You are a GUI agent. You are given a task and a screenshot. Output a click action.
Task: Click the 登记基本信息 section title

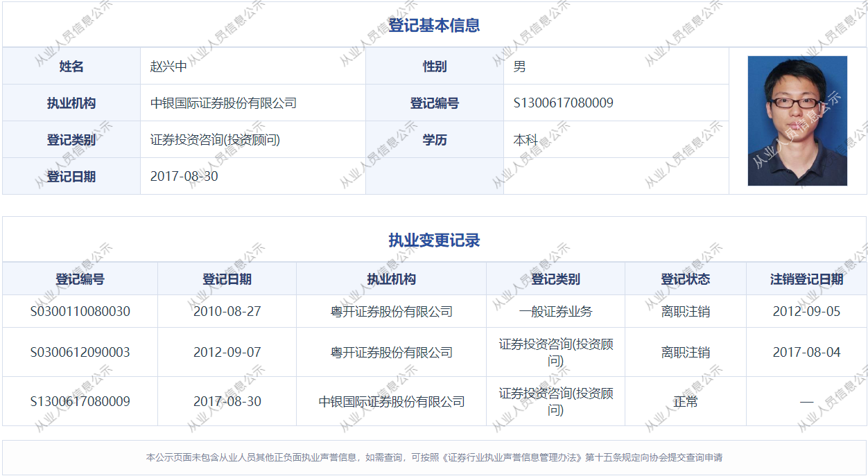click(434, 26)
